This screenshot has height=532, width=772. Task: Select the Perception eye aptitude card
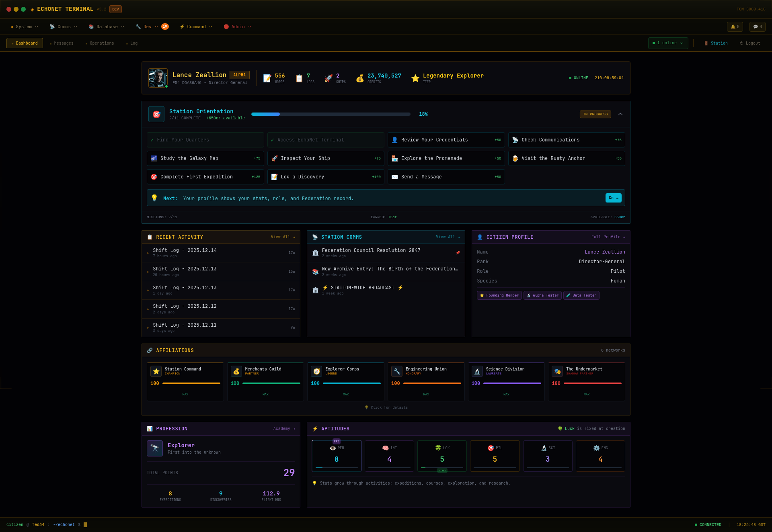[x=337, y=456]
